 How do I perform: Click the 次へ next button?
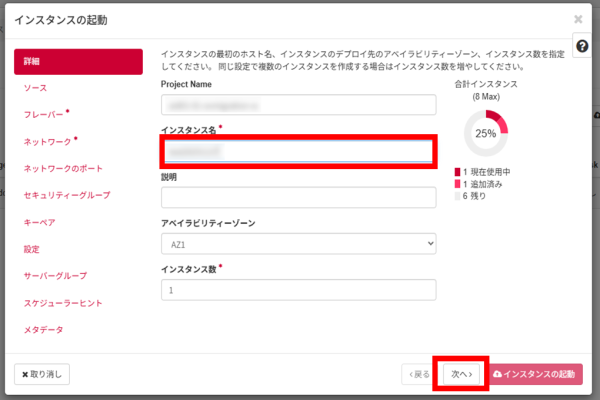pos(460,374)
